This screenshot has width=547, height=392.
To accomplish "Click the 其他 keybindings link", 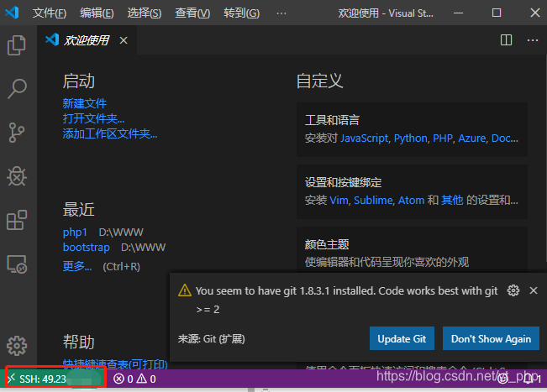I will coord(452,201).
